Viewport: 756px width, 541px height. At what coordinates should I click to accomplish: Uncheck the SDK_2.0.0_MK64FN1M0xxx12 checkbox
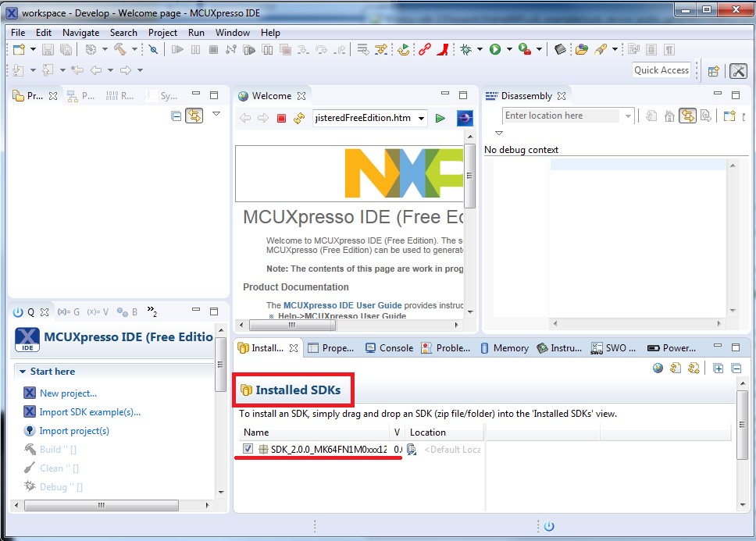pos(248,449)
